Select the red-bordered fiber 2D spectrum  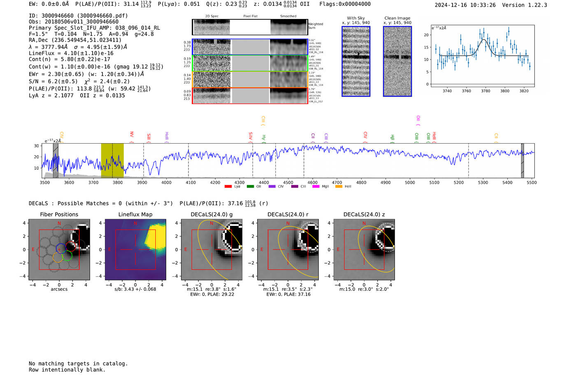(x=250, y=96)
